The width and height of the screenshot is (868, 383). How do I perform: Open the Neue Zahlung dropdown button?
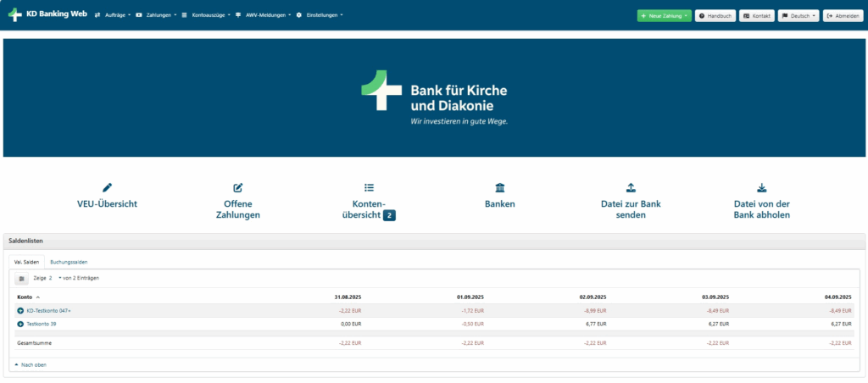(x=665, y=16)
